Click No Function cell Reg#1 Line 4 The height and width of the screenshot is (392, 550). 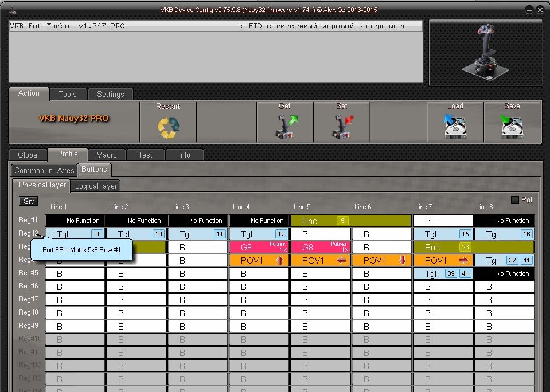point(259,221)
